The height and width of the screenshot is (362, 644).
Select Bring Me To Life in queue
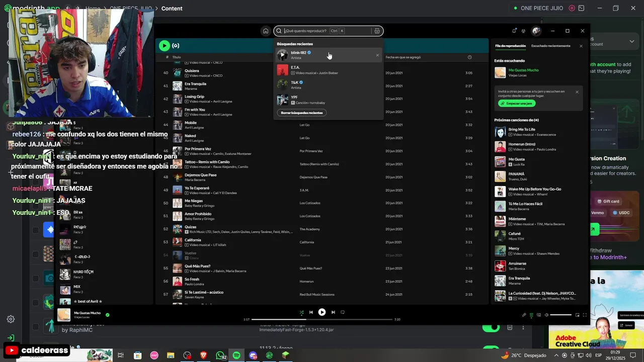point(538,132)
